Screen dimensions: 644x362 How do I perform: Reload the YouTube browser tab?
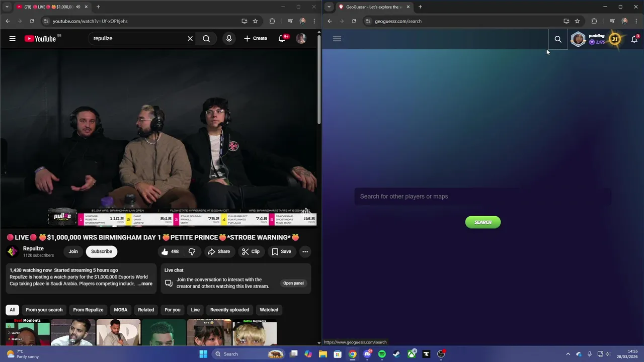(32, 21)
